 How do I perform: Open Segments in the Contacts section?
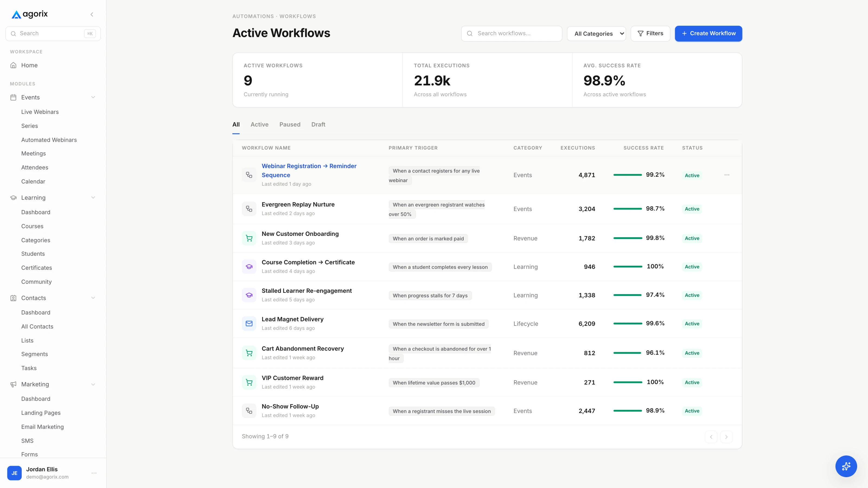[x=34, y=354]
